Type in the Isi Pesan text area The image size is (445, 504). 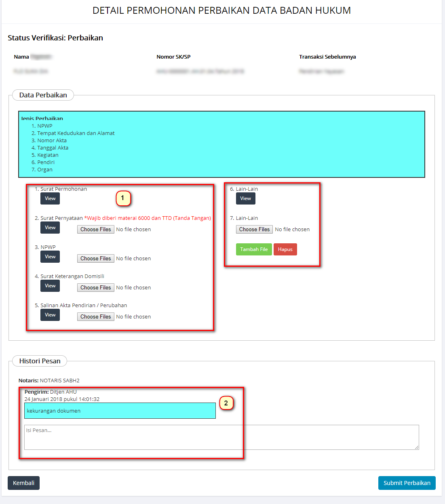[221, 437]
